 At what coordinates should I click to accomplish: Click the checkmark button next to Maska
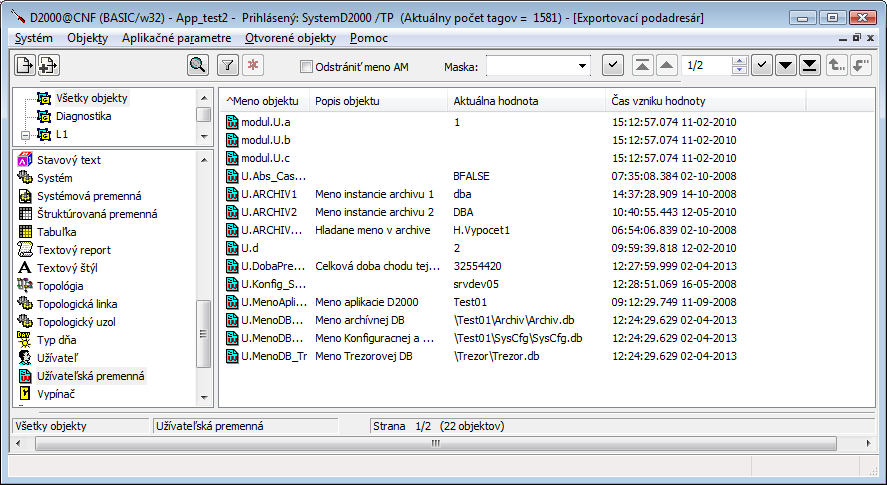point(614,66)
